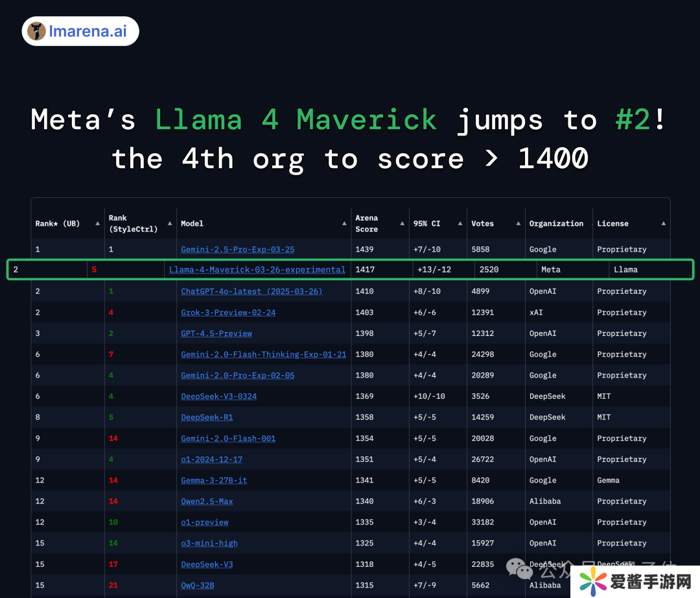Select Gemini-2.0-Flash-Thinking-Exp-01-21 link

pos(263,355)
